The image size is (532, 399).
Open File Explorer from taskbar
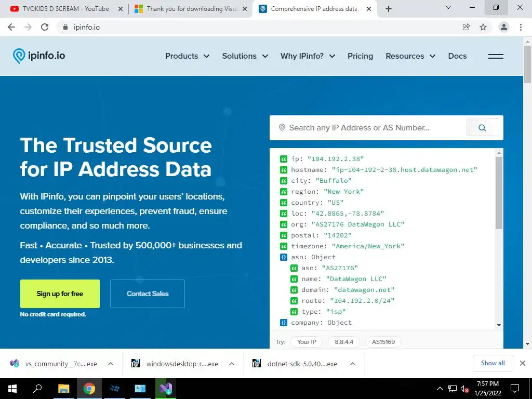(63, 389)
